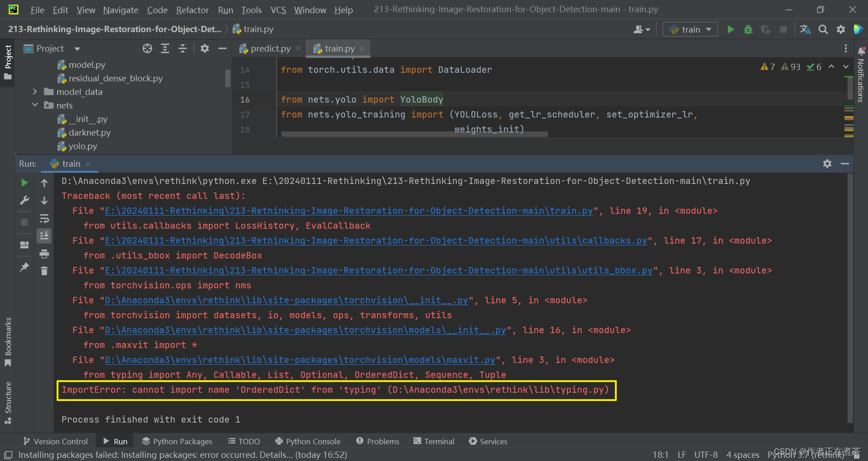The height and width of the screenshot is (461, 868).
Task: Pin the train Run tab with the pin icon
Action: [24, 267]
